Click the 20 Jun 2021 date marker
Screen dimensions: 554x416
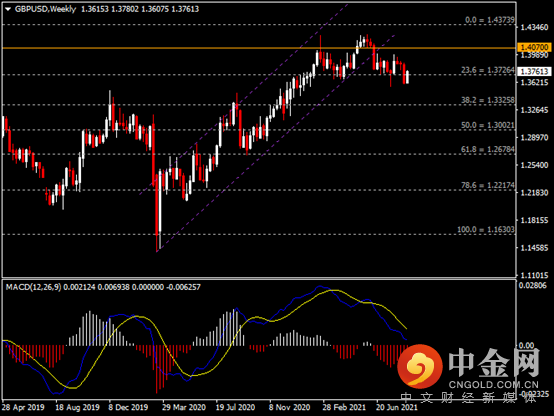click(396, 408)
